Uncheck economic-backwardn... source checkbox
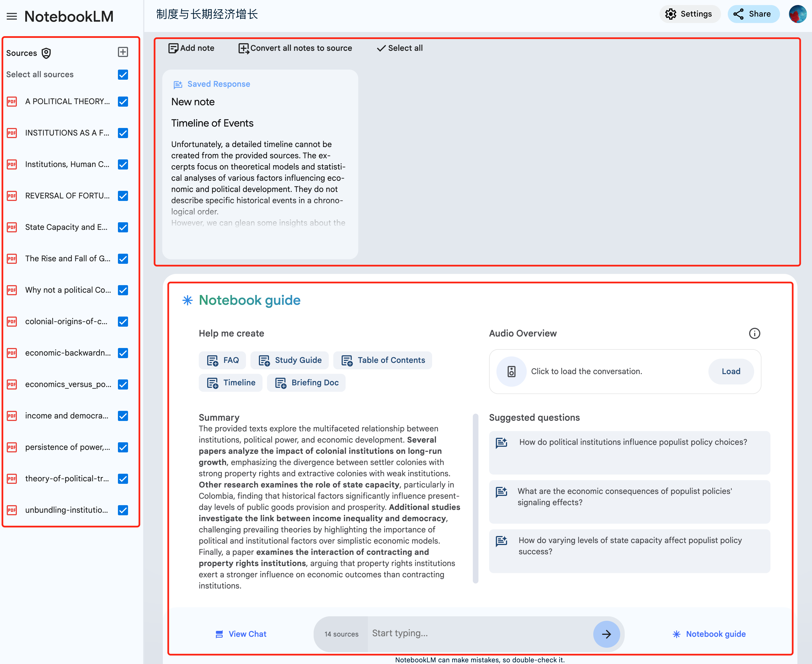812x664 pixels. tap(123, 353)
